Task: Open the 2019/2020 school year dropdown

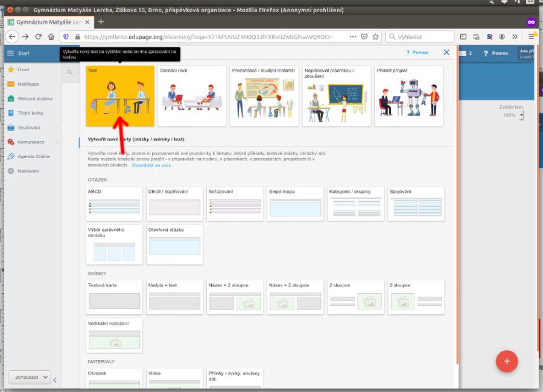Action: tap(30, 377)
